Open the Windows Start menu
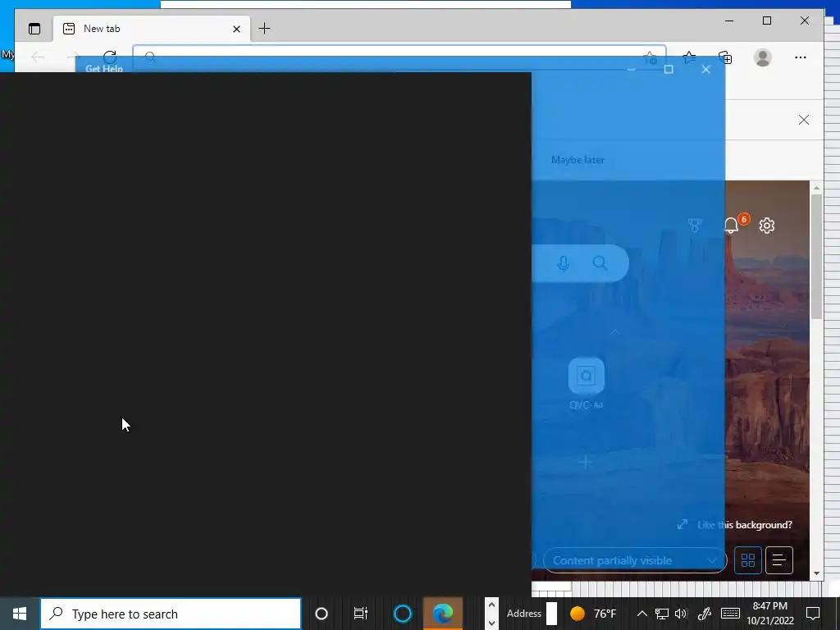Viewport: 840px width, 630px height. (x=20, y=614)
